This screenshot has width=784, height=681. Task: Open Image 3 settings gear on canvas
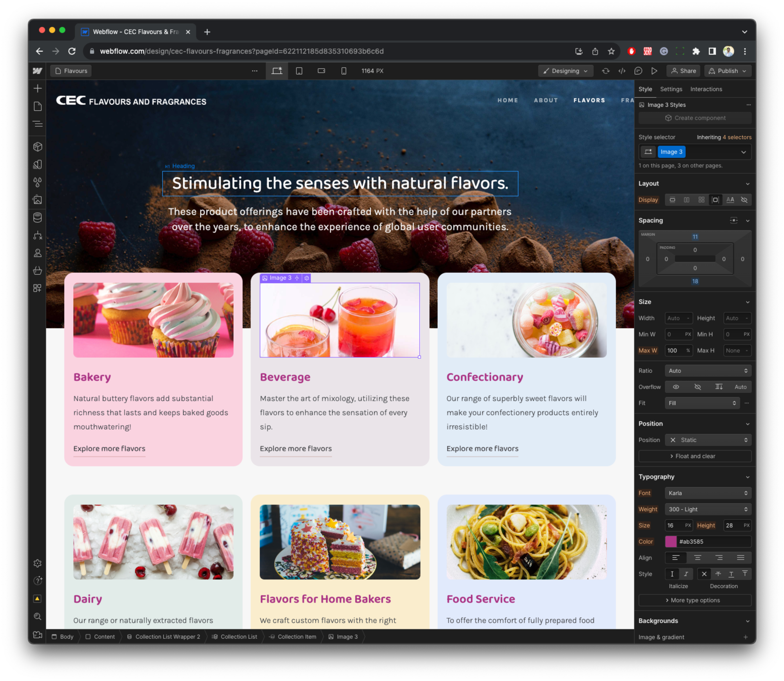coord(307,278)
